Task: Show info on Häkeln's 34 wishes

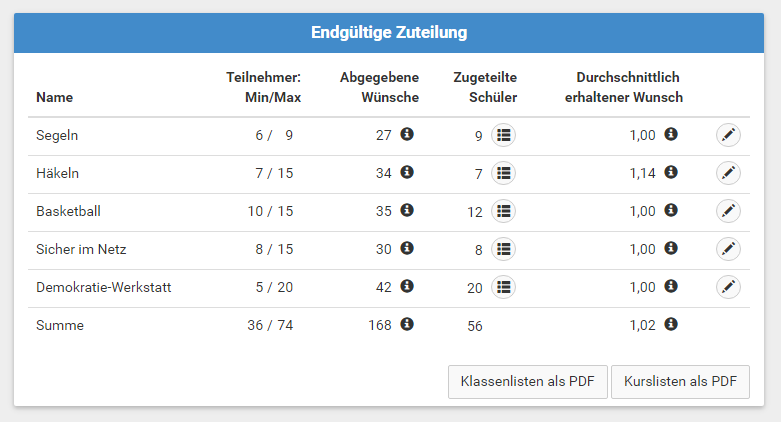Action: (407, 172)
